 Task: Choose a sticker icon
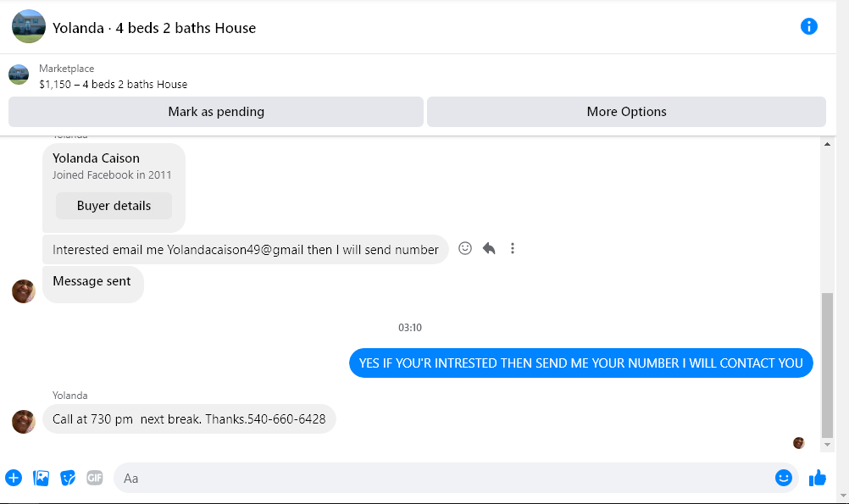(x=68, y=478)
